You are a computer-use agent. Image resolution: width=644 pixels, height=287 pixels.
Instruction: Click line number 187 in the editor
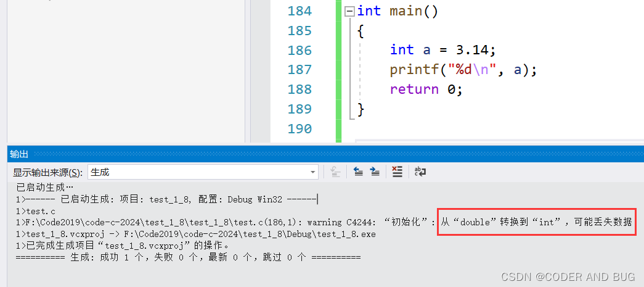pyautogui.click(x=300, y=70)
